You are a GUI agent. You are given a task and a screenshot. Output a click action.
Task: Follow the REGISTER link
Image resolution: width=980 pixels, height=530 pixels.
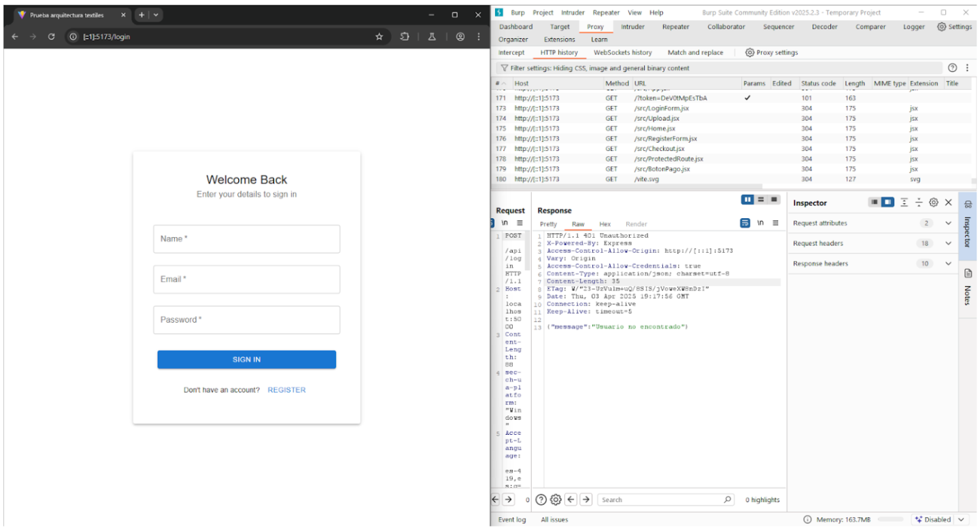pyautogui.click(x=286, y=390)
